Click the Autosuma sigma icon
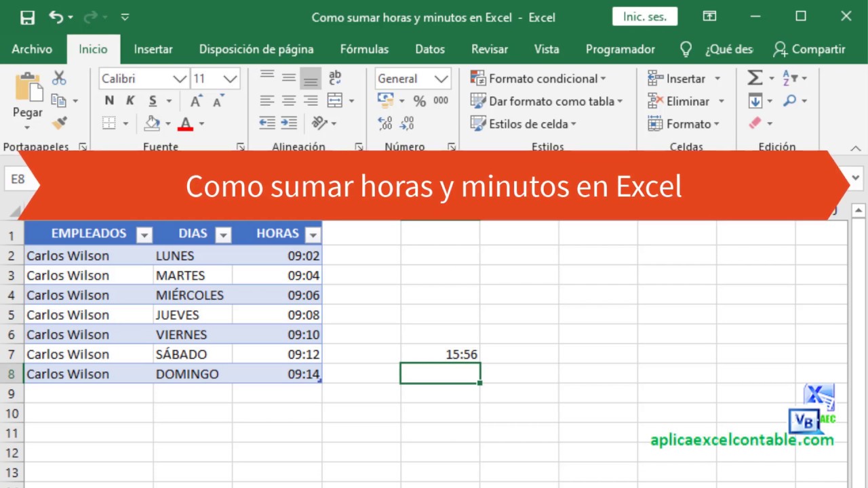The height and width of the screenshot is (488, 868). coord(755,77)
